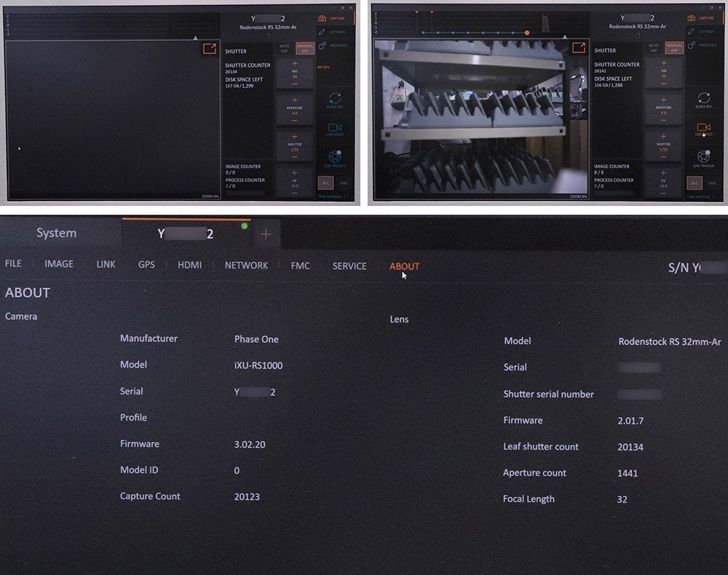The height and width of the screenshot is (575, 728).
Task: Open the GPS settings tab
Action: point(146,264)
